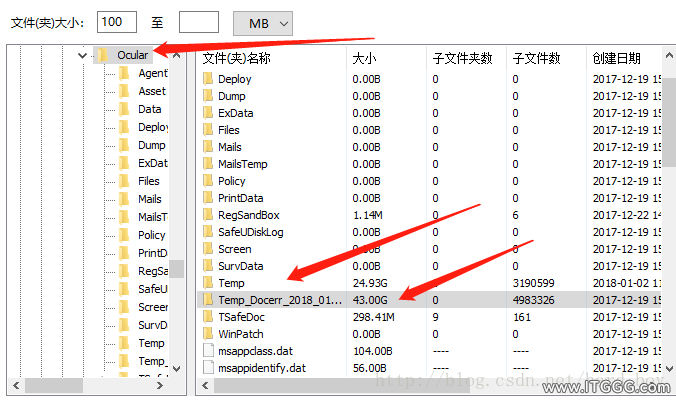This screenshot has height=400, width=676.
Task: Click the minimum file size input showing 100
Action: pyautogui.click(x=117, y=22)
